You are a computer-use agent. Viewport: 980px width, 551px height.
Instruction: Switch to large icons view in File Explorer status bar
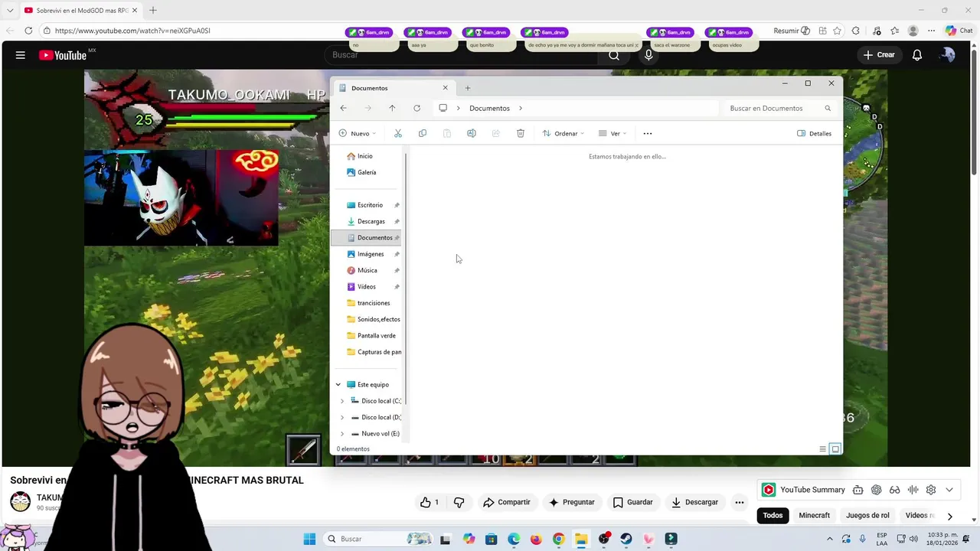click(835, 449)
